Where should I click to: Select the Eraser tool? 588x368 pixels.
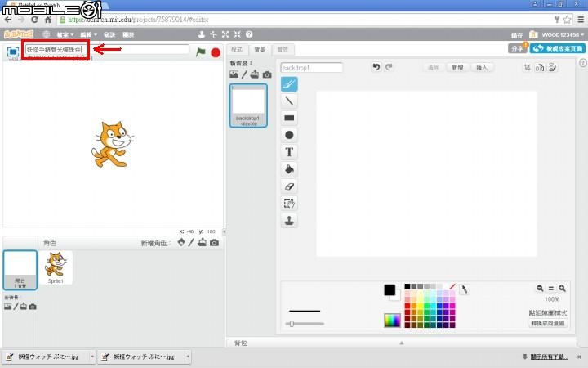289,186
